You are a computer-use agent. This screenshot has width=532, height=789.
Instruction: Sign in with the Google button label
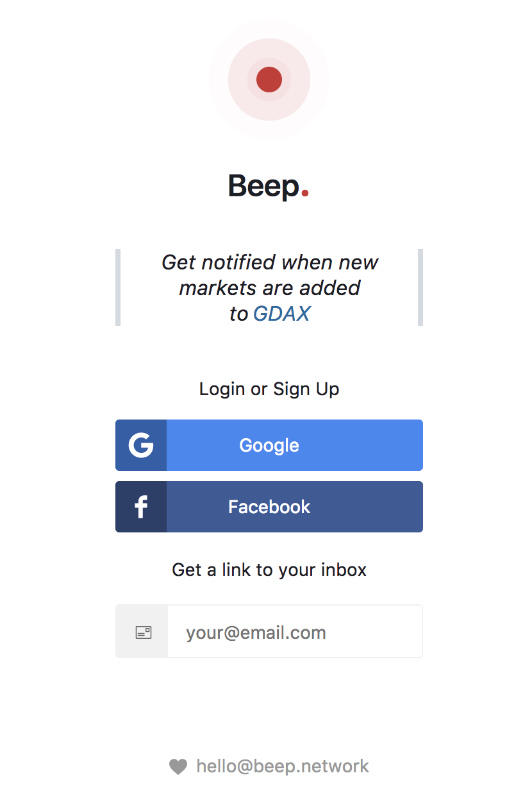[269, 445]
